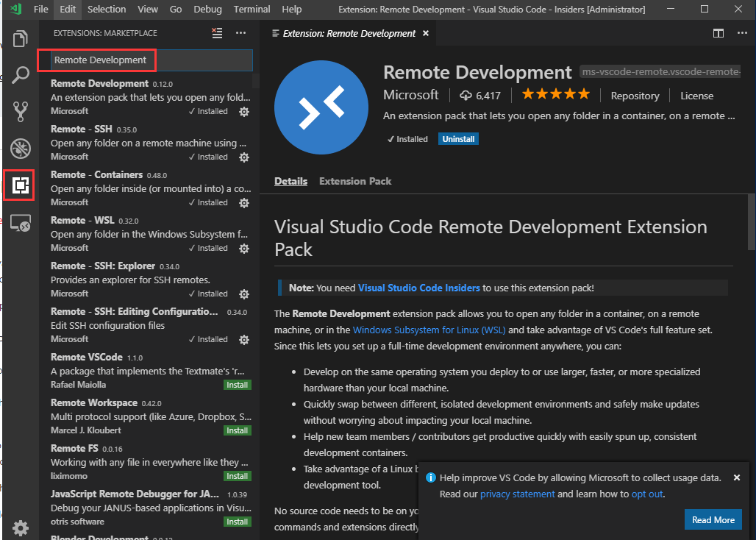Open the privacy statement link

pos(517,494)
